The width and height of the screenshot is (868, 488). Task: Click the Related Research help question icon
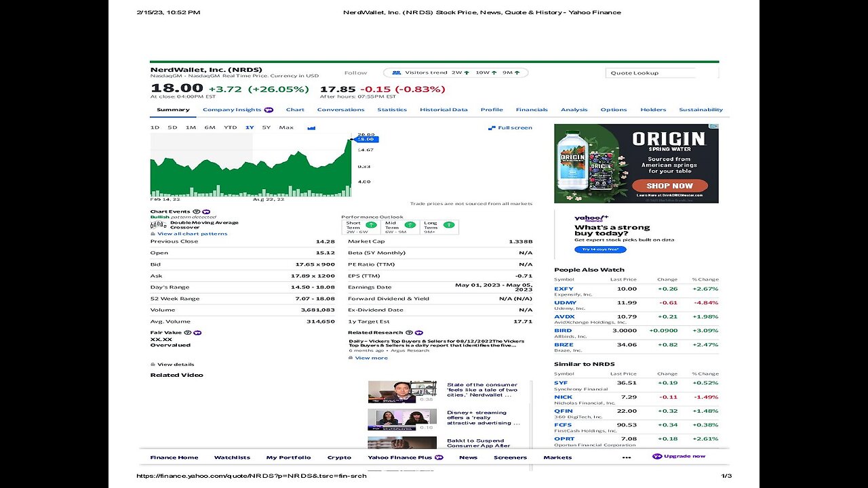click(x=409, y=333)
